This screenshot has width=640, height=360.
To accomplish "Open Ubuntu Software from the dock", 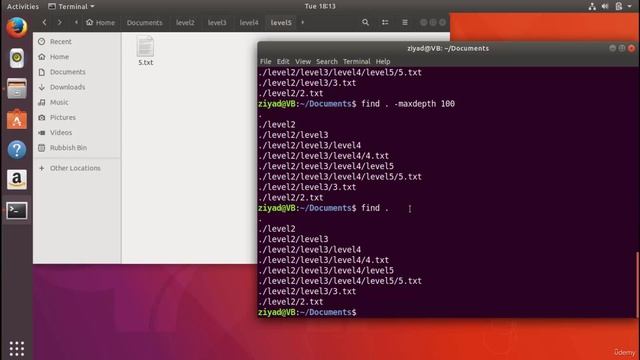I will click(x=17, y=119).
